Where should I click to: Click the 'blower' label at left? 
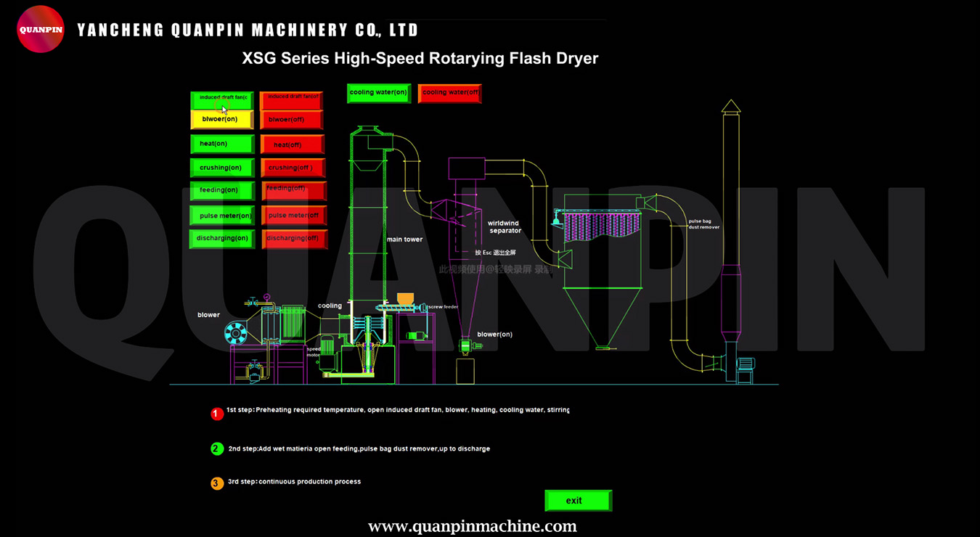coord(208,315)
